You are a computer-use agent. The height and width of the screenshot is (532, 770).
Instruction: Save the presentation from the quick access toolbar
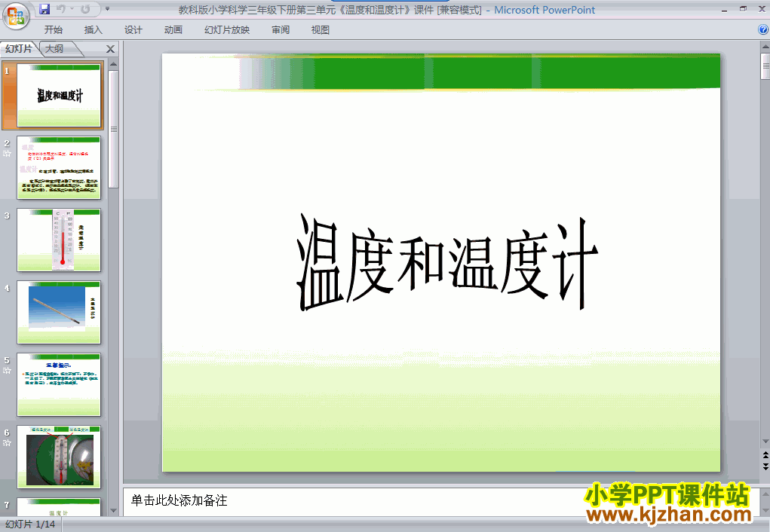pos(44,9)
